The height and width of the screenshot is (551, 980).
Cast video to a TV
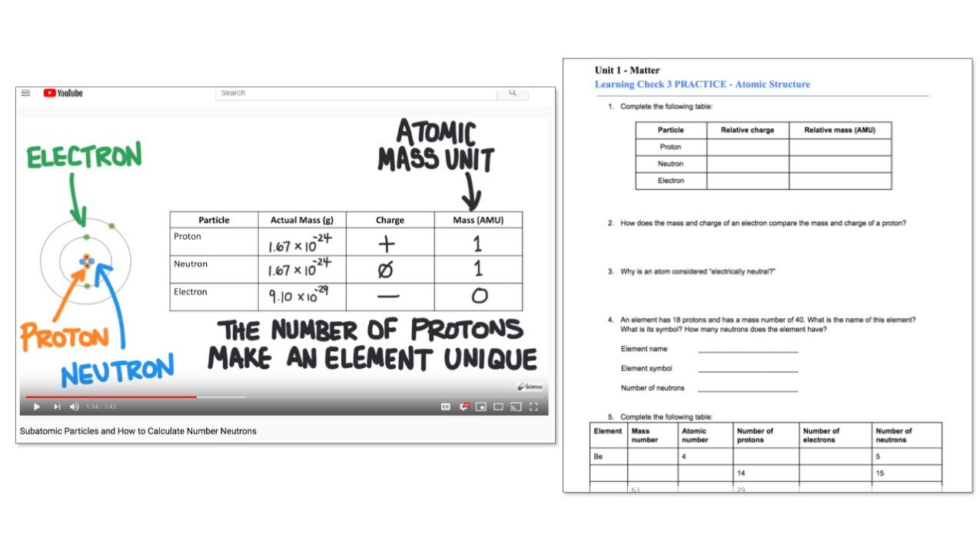point(516,407)
